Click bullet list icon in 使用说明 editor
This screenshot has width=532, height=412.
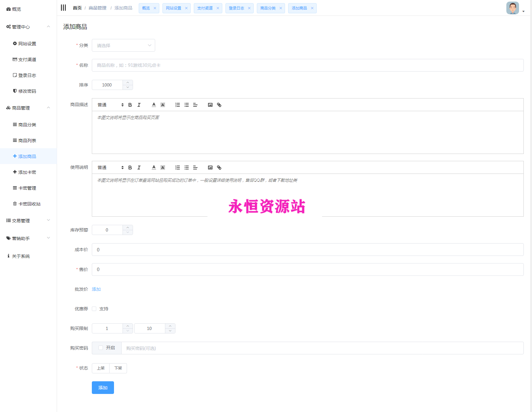(x=187, y=168)
